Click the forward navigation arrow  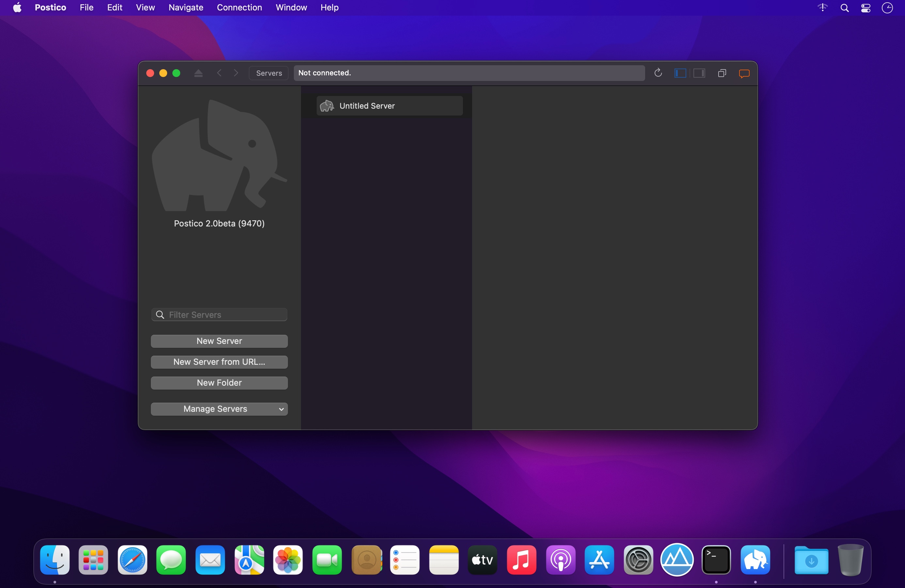pyautogui.click(x=236, y=73)
